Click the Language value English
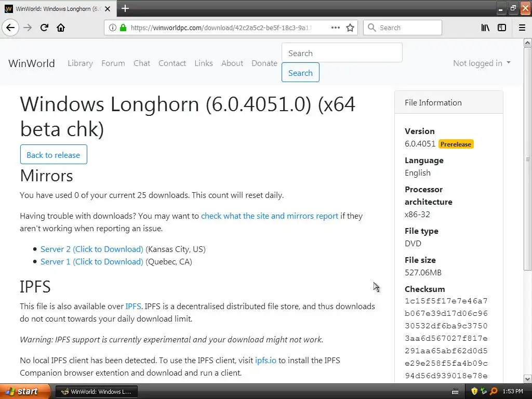This screenshot has width=532, height=399. click(417, 173)
